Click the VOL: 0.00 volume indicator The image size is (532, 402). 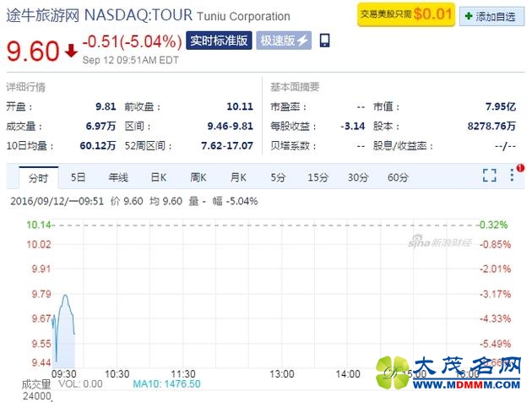(80, 384)
